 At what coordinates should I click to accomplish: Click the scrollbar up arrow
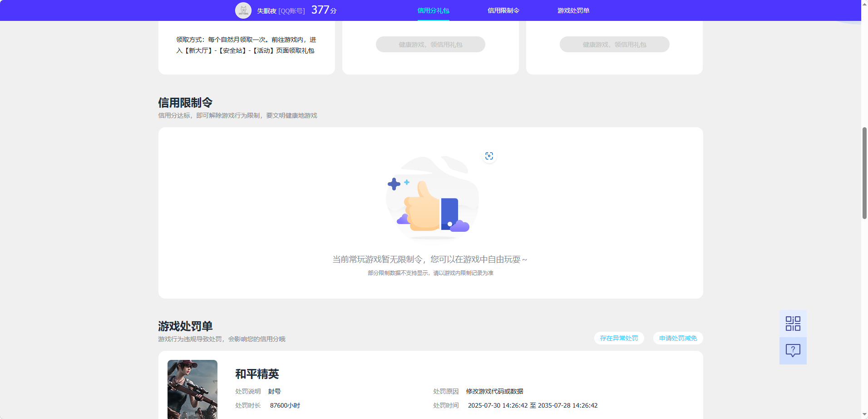tap(864, 3)
